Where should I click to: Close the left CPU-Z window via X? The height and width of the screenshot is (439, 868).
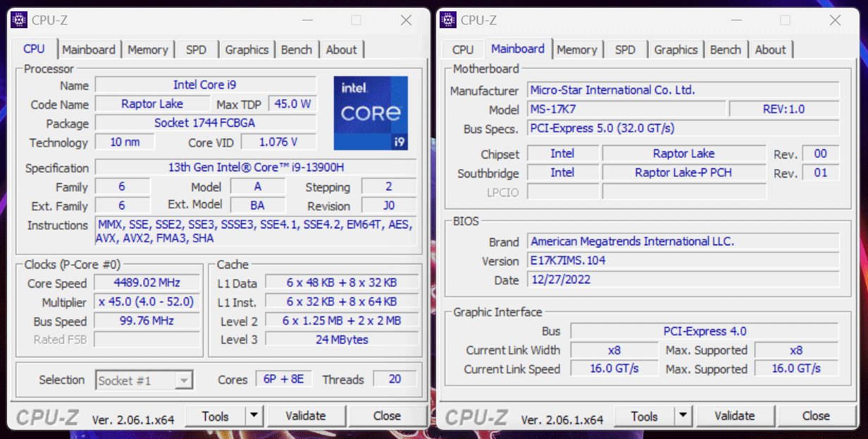click(x=406, y=20)
